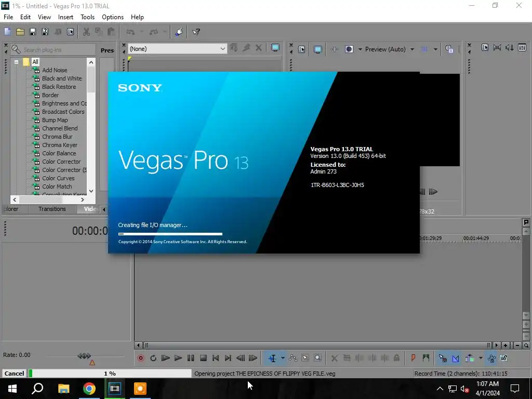Toggle Loop Playback in transport bar
The width and height of the screenshot is (532, 399).
[153, 358]
